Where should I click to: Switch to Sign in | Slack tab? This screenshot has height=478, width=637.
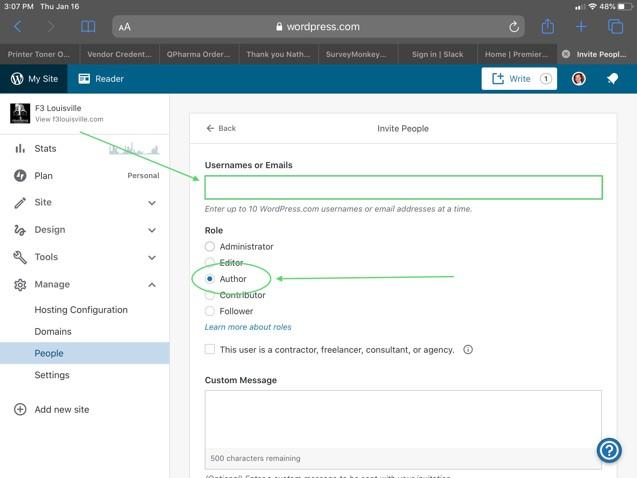point(438,54)
